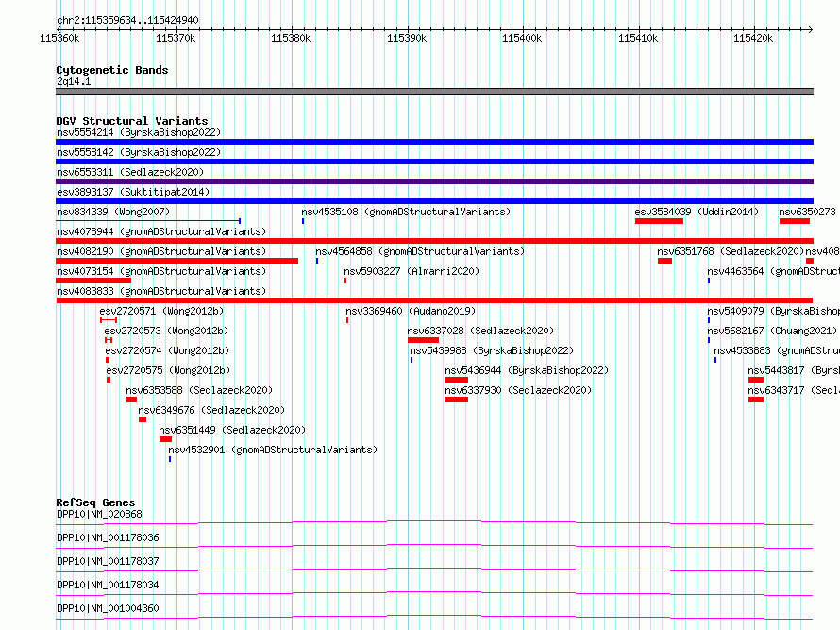This screenshot has height=630, width=840.
Task: Click the red bar under nsv5436944
Action: point(457,380)
